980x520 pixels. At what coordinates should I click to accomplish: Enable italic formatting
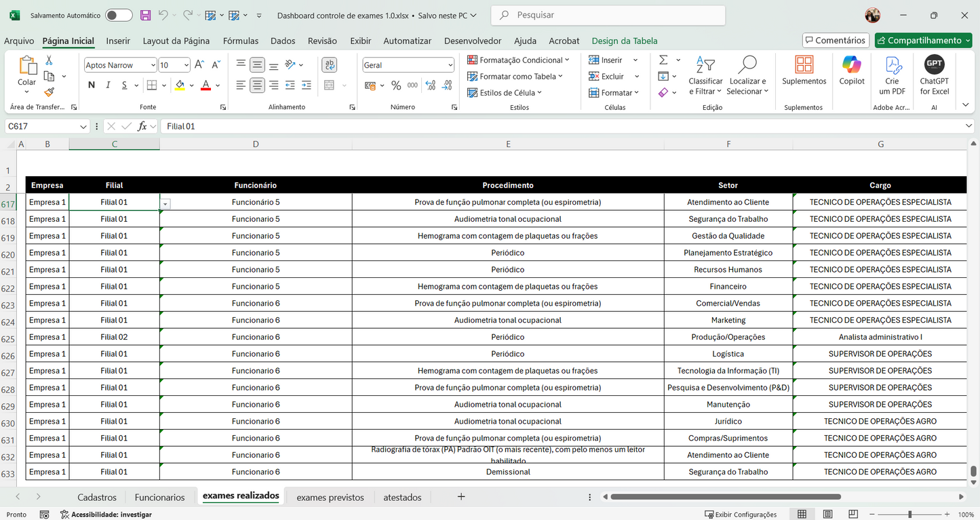[109, 85]
